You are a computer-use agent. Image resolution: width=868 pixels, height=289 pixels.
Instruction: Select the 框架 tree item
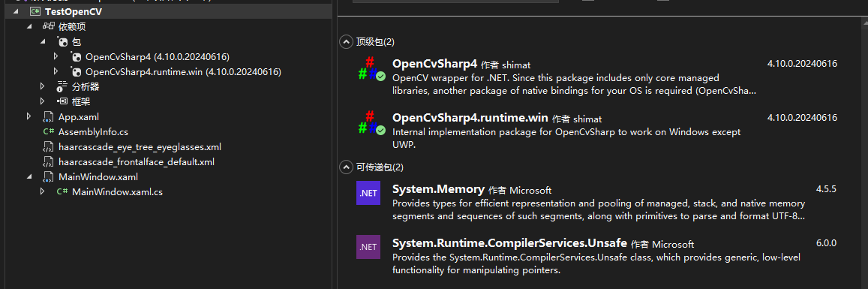pos(81,101)
